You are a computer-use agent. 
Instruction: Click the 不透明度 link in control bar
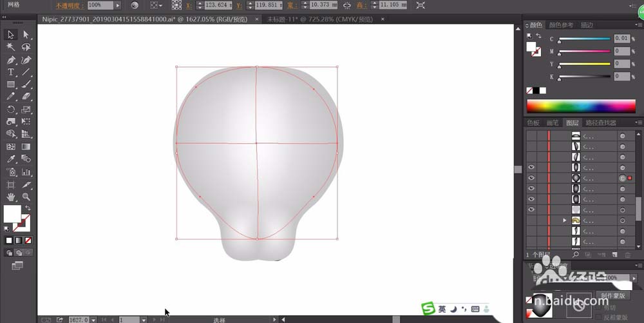(70, 5)
